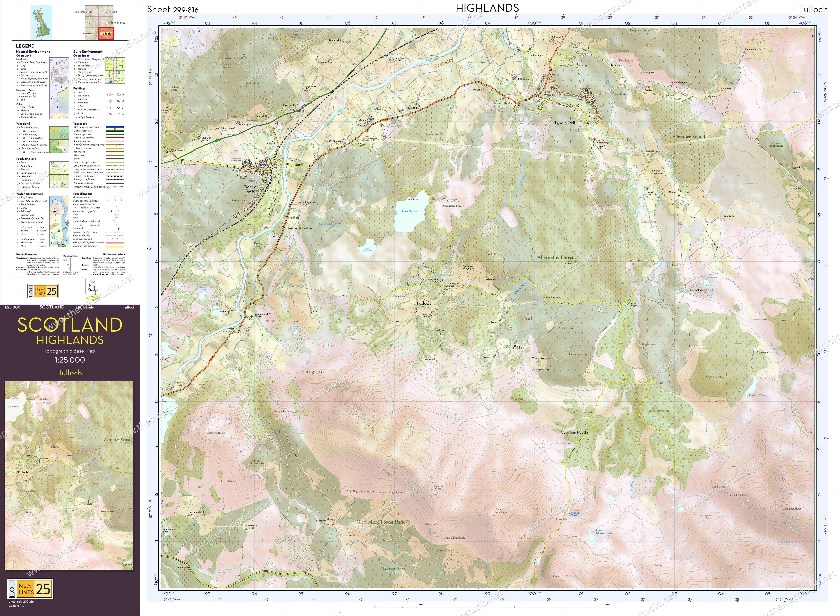Click the Built Environment heading
This screenshot has width=840, height=616.
[88, 51]
